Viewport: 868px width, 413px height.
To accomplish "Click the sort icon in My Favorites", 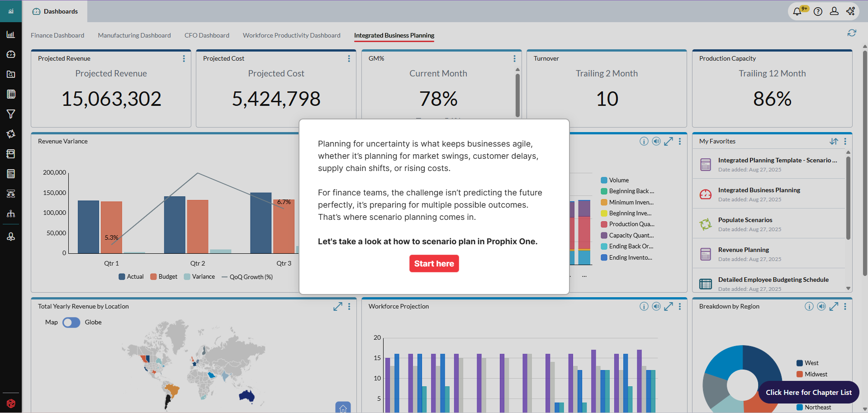I will [x=834, y=142].
